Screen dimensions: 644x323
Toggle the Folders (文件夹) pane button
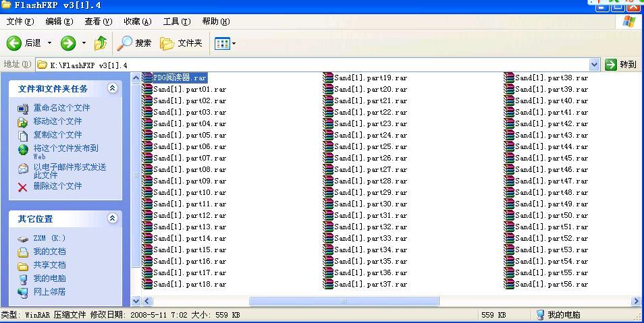coord(181,43)
